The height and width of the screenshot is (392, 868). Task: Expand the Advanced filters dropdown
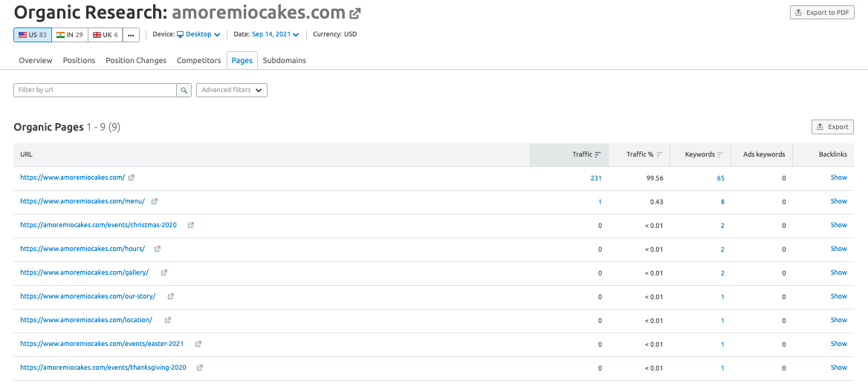pos(232,90)
